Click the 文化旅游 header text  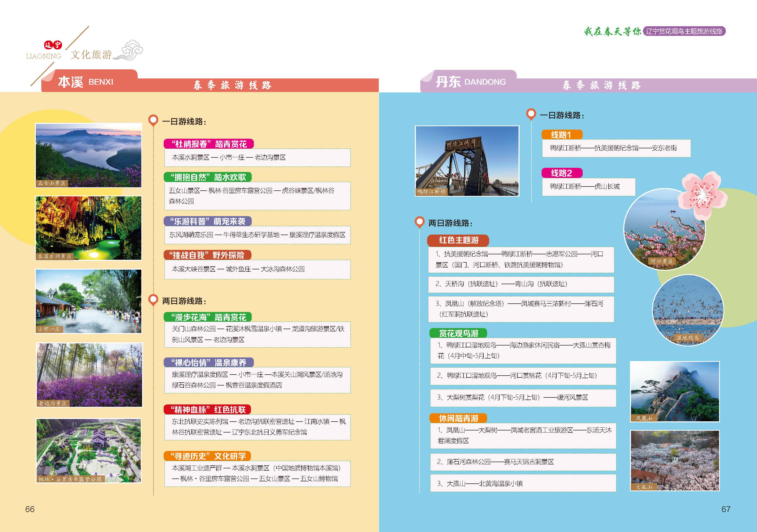point(91,55)
